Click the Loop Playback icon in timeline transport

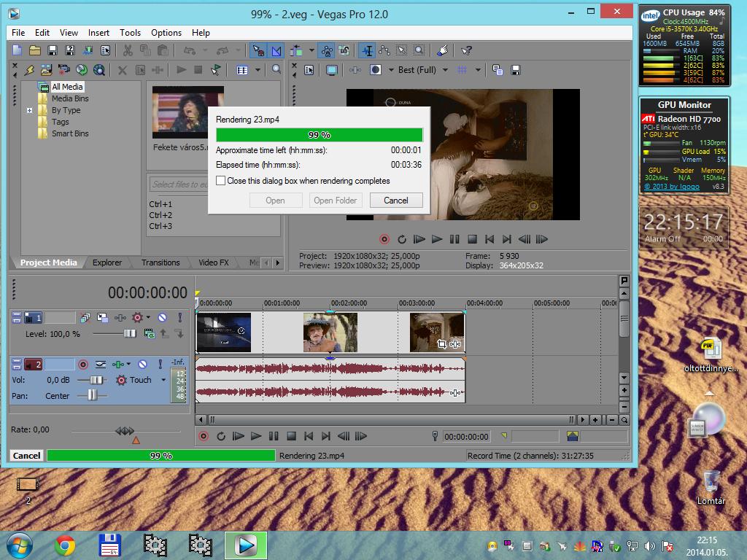pos(220,436)
